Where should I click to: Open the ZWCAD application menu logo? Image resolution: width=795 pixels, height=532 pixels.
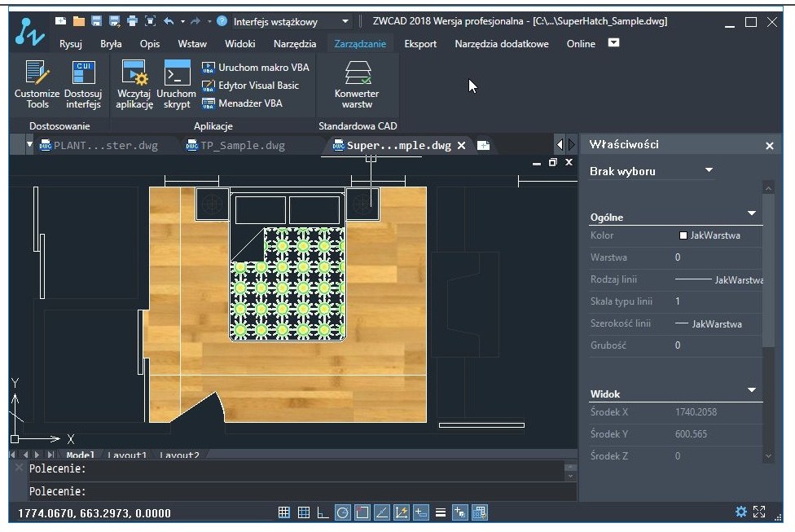29,32
